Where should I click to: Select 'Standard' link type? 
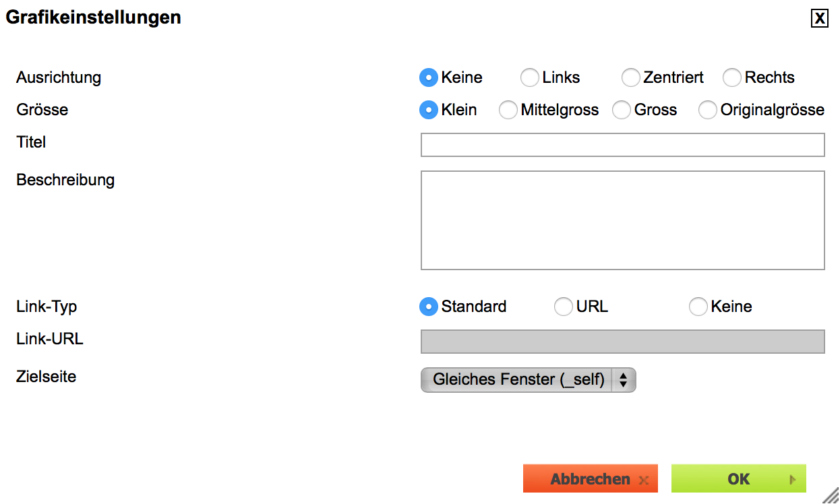[x=429, y=307]
